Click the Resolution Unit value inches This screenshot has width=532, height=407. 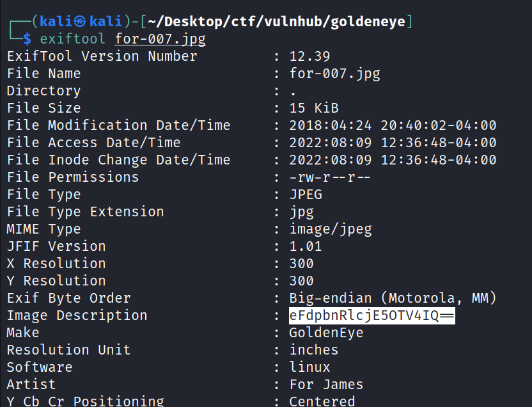coord(313,350)
